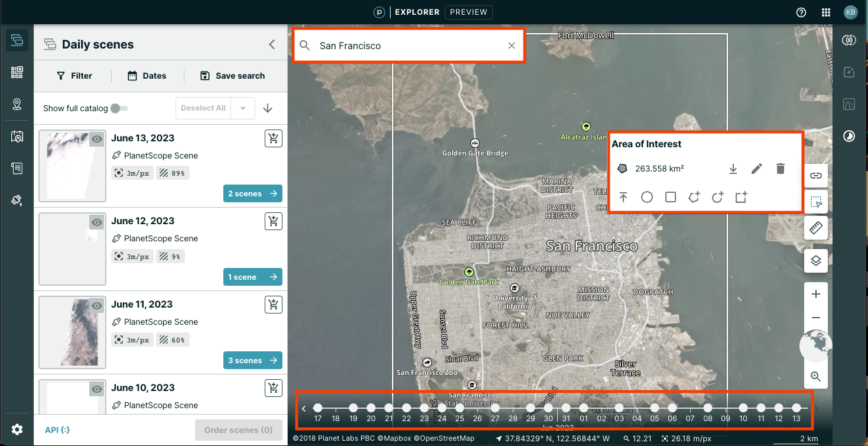
Task: Open the satellite tasking icon in left sidebar
Action: pos(17,201)
